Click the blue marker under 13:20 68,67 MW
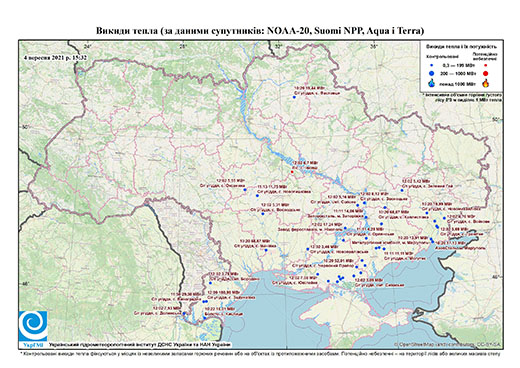The width and height of the screenshot is (520, 368). [266, 251]
